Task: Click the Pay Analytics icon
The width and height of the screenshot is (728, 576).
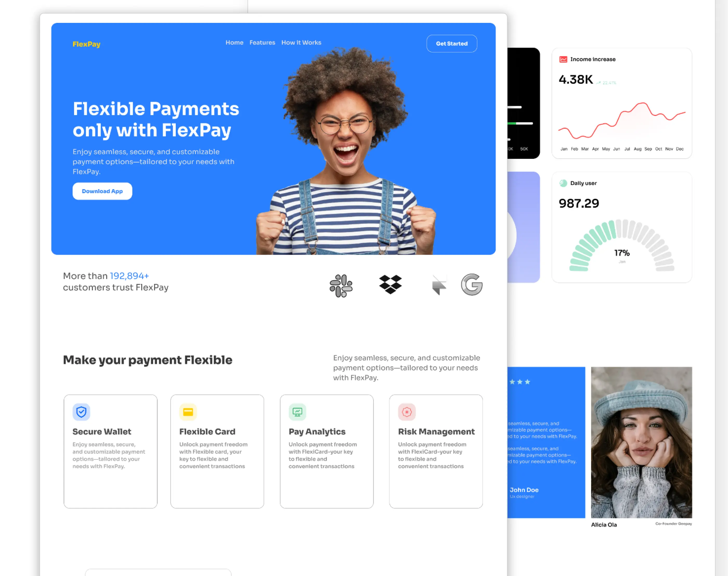Action: pos(297,412)
